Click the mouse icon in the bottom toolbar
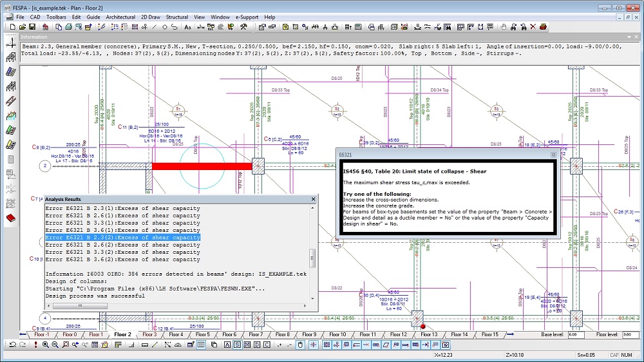The height and width of the screenshot is (362, 644). point(300,345)
